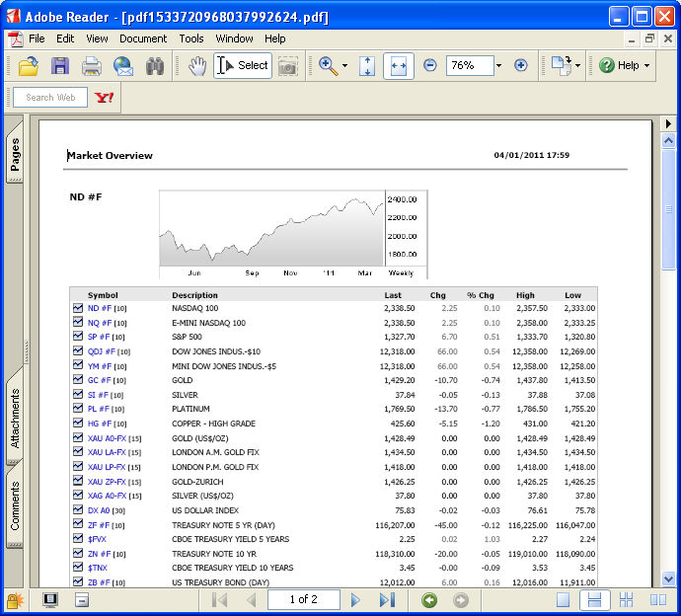The width and height of the screenshot is (681, 616).
Task: Set Fit Width view
Action: (x=399, y=66)
